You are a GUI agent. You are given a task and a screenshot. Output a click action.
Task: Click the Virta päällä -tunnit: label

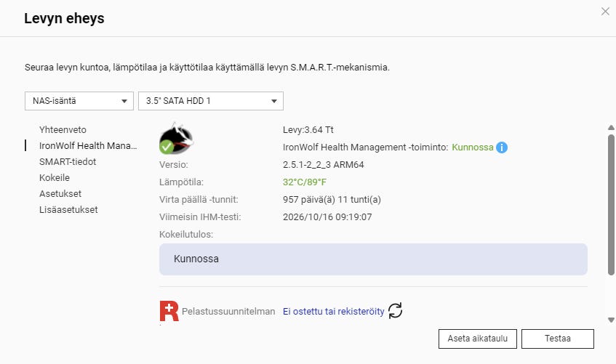(x=199, y=200)
